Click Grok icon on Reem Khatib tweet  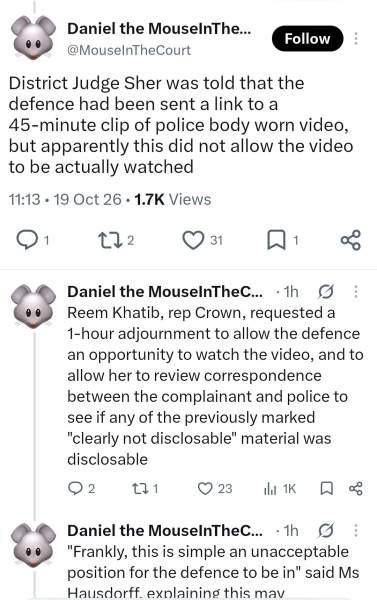click(x=326, y=292)
